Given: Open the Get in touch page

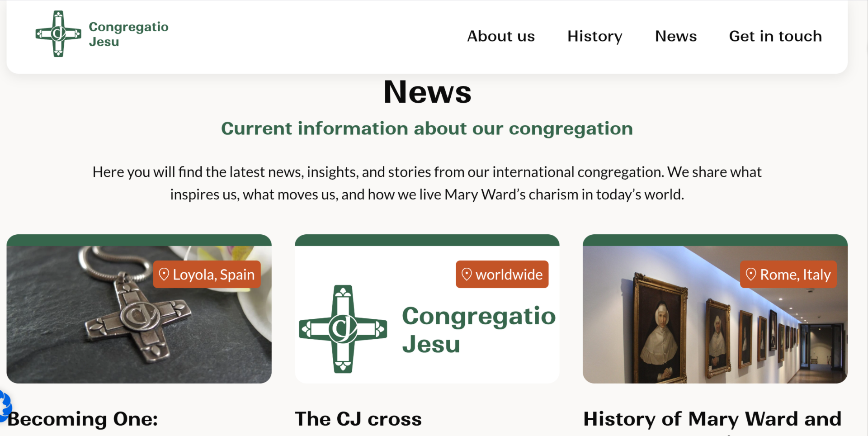Looking at the screenshot, I should tap(775, 36).
